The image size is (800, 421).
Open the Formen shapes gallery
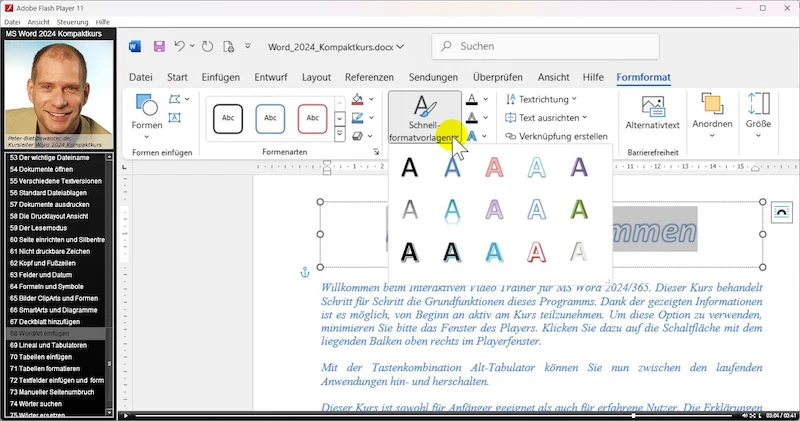pos(146,117)
